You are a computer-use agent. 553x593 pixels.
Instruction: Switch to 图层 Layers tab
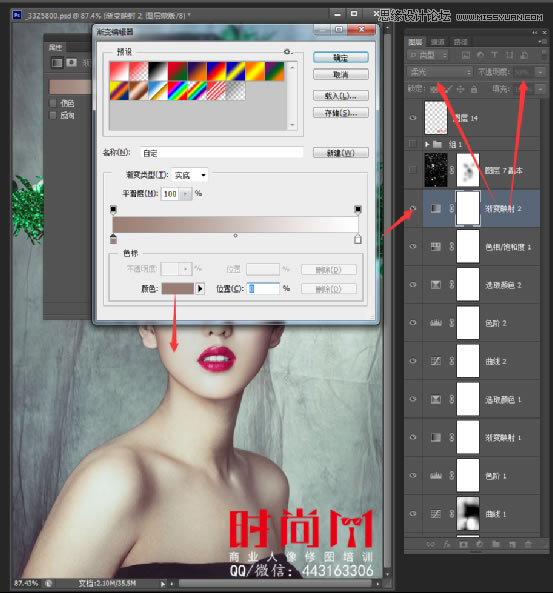(x=415, y=42)
